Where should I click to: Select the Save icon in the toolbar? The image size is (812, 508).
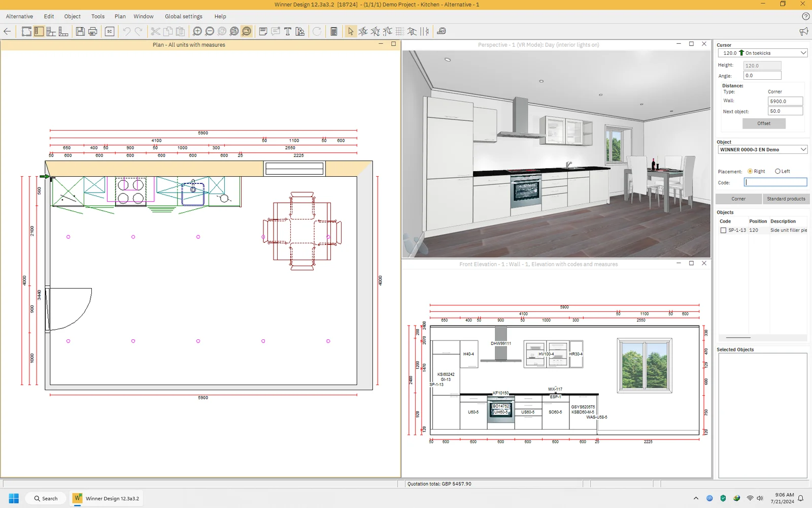[x=80, y=31]
